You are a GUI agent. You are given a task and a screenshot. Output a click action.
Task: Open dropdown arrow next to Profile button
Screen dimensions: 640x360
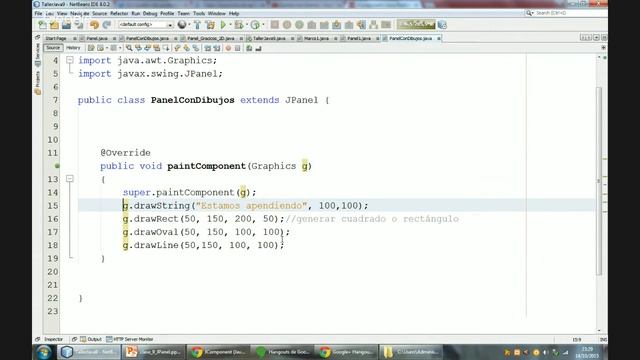coord(263,25)
